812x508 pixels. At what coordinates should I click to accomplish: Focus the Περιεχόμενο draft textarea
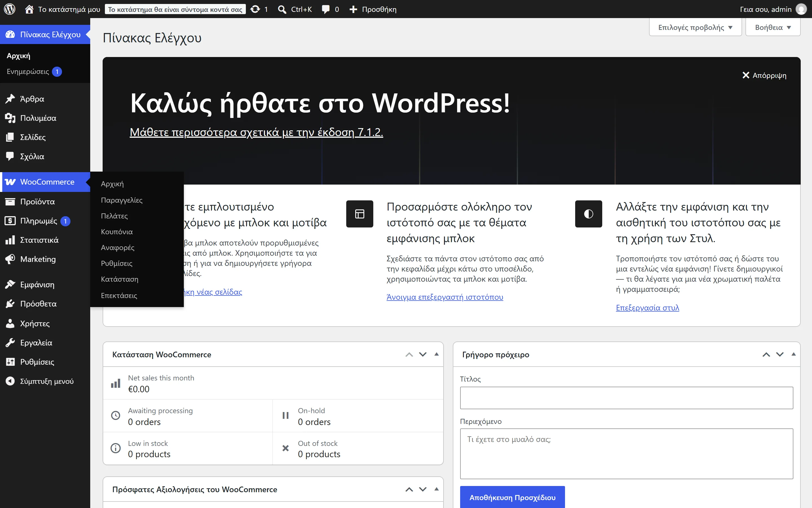pos(626,454)
